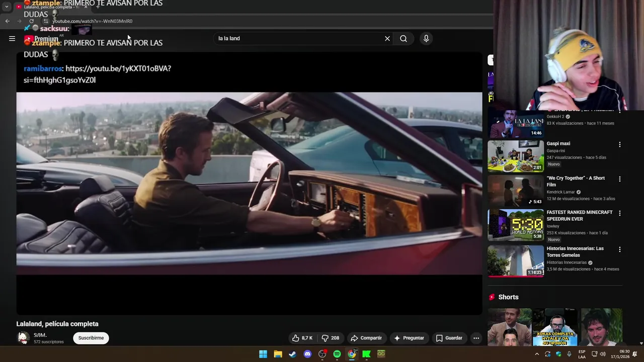Image resolution: width=644 pixels, height=362 pixels.
Task: Open '"We Cry Together" - A Short Film' title
Action: pos(576,181)
